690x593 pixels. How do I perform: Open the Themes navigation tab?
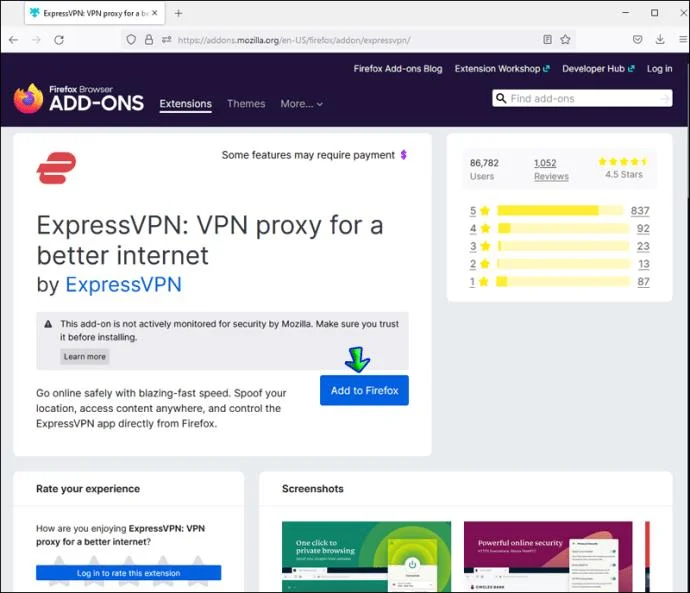(x=246, y=104)
